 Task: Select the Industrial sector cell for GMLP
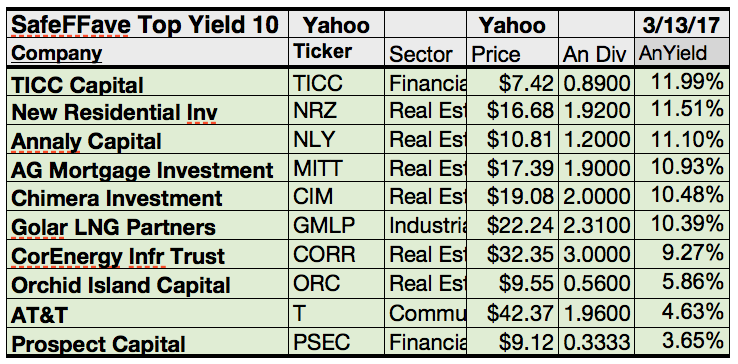coord(425,226)
